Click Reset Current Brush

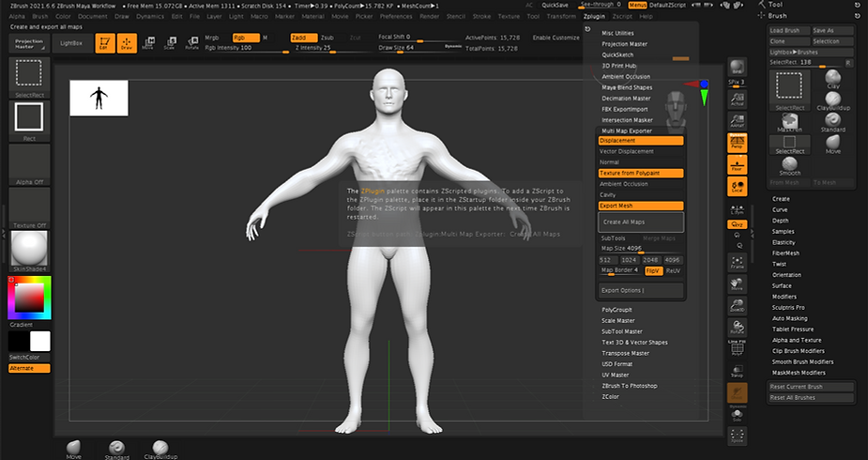click(812, 387)
